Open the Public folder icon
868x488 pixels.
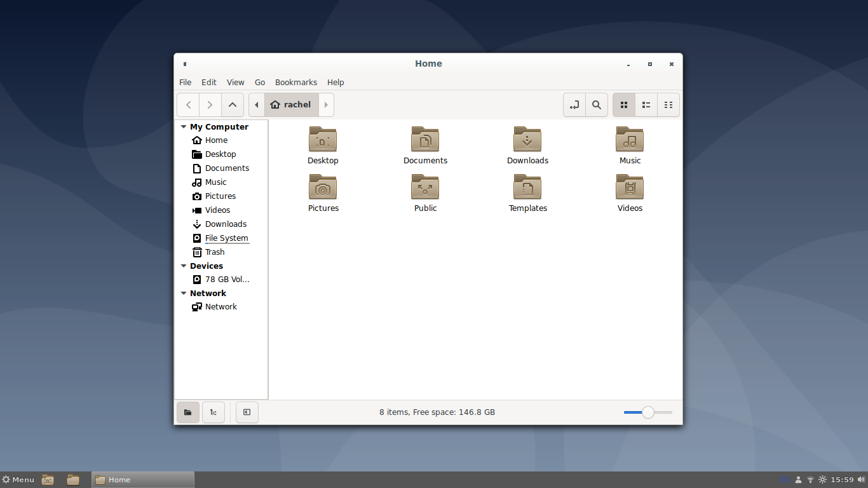[x=425, y=187]
